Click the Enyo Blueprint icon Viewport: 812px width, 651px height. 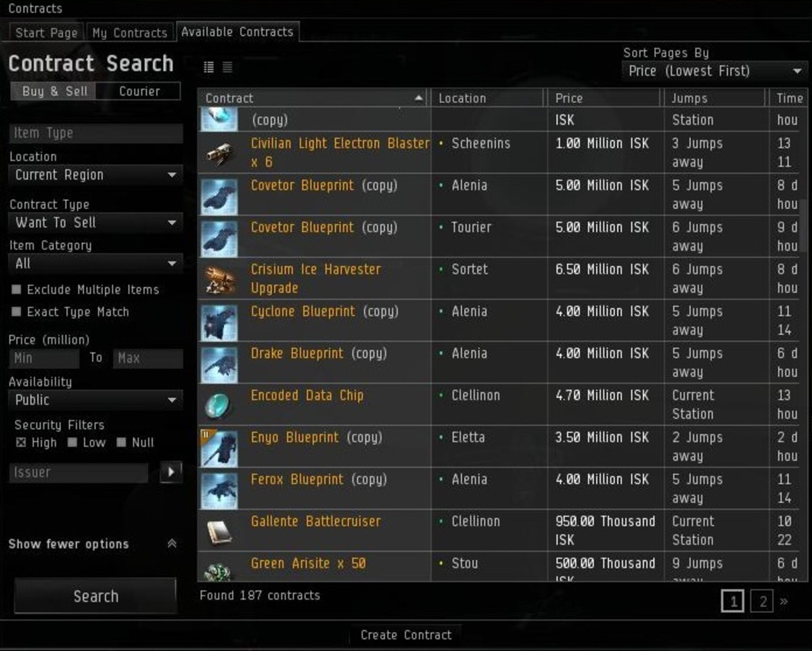pyautogui.click(x=219, y=447)
